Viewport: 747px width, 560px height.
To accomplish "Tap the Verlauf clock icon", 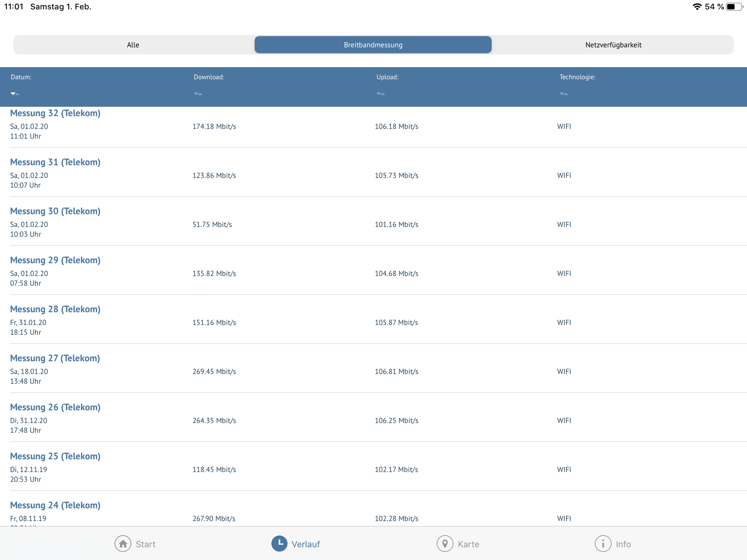I will click(279, 544).
